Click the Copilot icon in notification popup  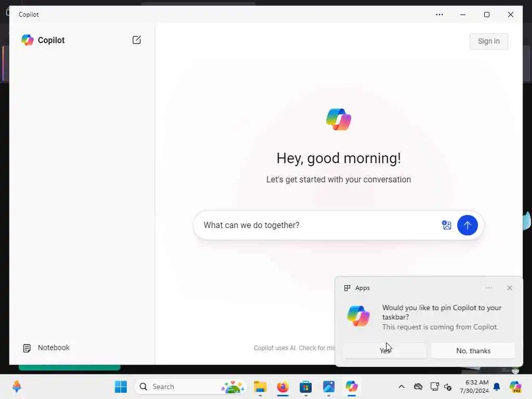[x=358, y=316]
